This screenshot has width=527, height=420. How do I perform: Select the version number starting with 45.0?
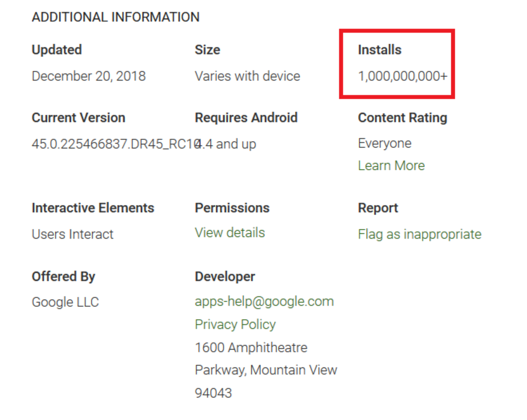(x=112, y=144)
